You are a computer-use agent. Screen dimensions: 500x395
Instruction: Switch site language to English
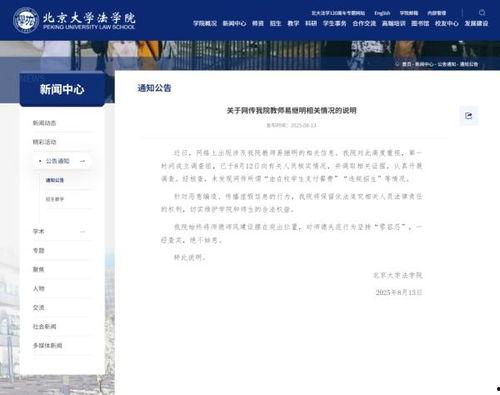pyautogui.click(x=382, y=13)
